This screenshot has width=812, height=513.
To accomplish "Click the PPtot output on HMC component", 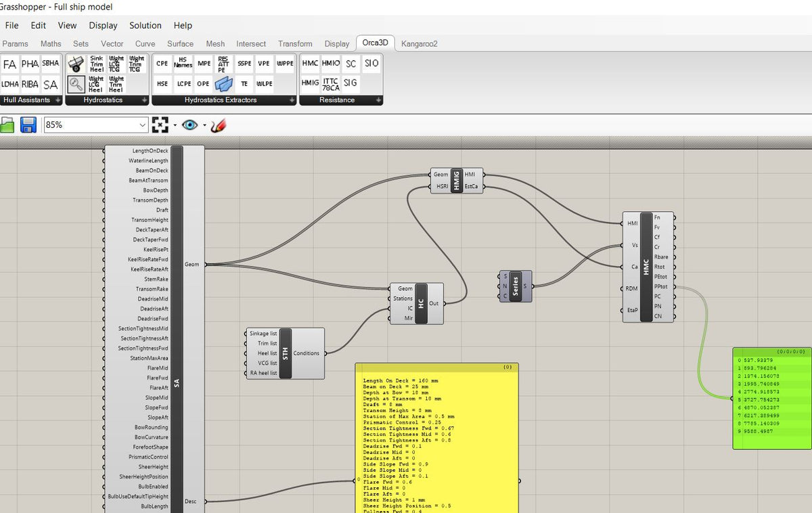I will [x=660, y=286].
